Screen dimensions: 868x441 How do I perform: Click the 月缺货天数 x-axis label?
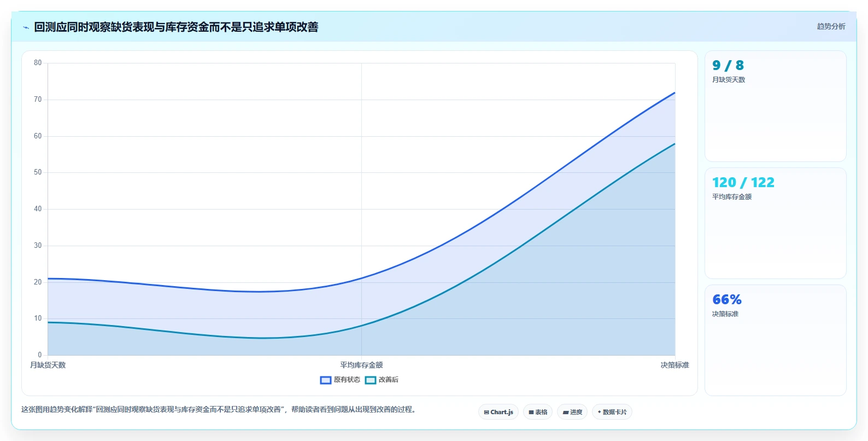(x=48, y=365)
